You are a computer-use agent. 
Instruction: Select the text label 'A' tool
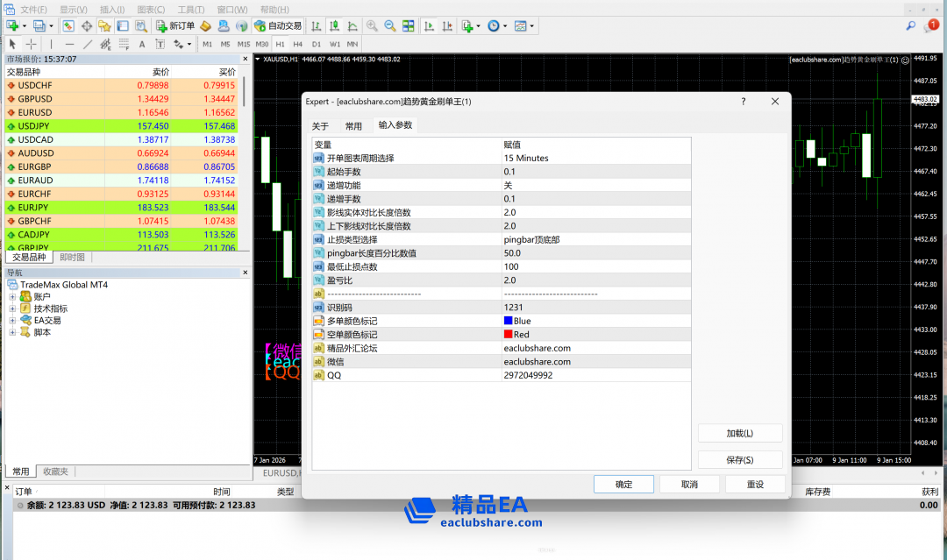click(142, 44)
